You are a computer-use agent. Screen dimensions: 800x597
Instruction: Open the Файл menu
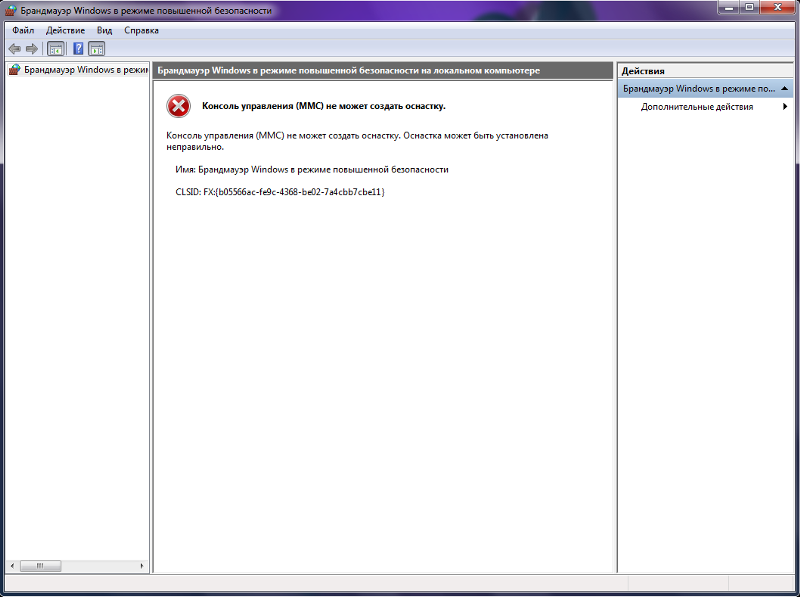coord(23,31)
